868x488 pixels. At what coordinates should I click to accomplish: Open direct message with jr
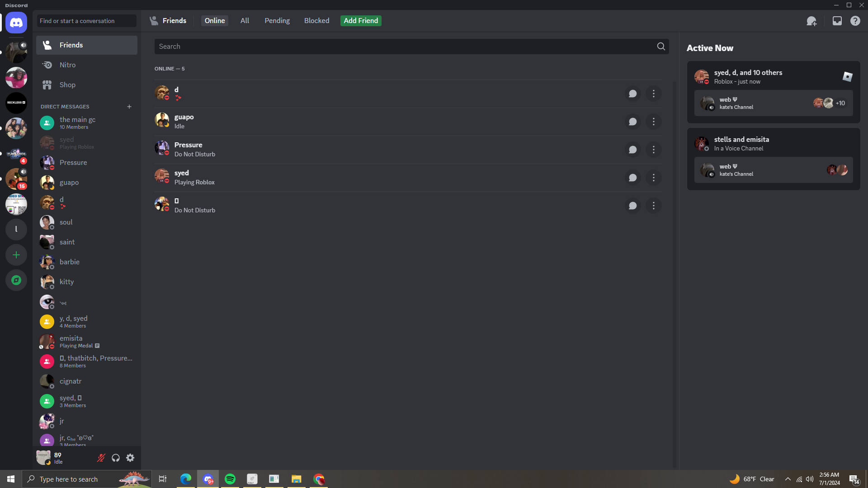pos(87,421)
